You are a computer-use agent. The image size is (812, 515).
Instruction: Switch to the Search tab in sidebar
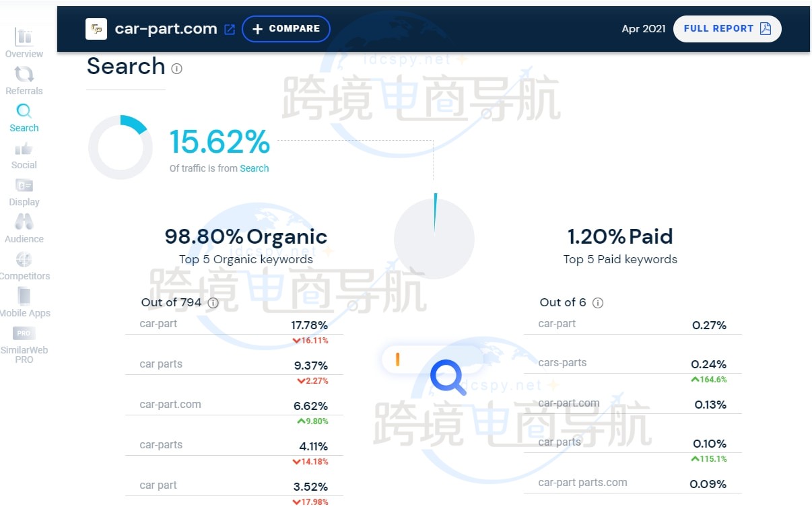(x=24, y=114)
